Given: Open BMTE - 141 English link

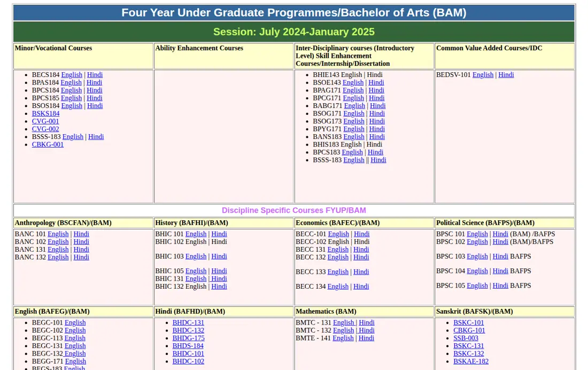Looking at the screenshot, I should click(x=343, y=338).
